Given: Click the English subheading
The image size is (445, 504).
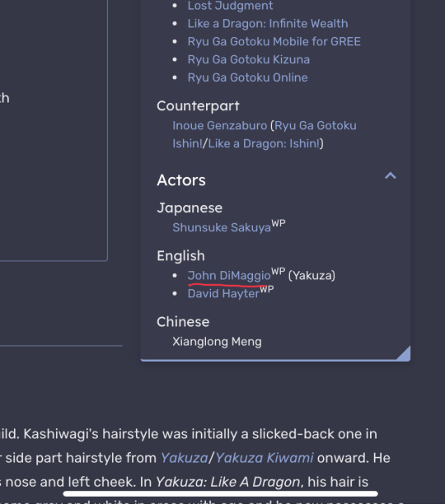Looking at the screenshot, I should (x=180, y=256).
